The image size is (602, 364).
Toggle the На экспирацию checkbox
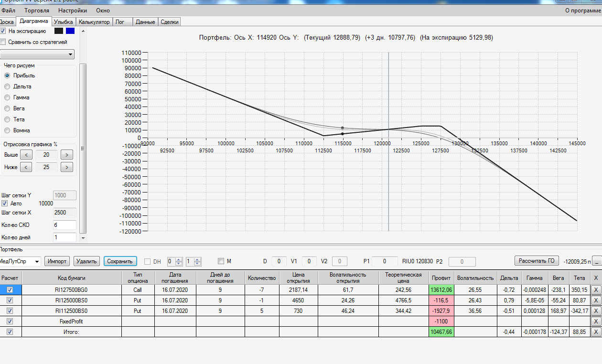point(3,31)
